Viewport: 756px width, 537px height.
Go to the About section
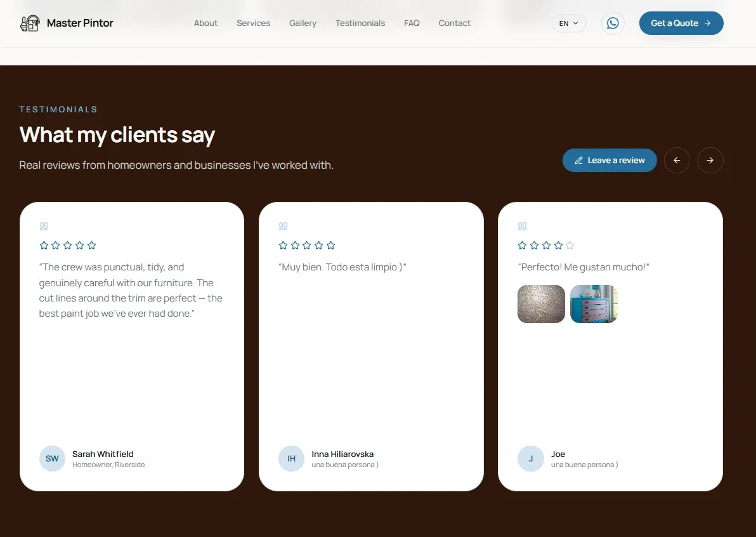click(x=205, y=23)
